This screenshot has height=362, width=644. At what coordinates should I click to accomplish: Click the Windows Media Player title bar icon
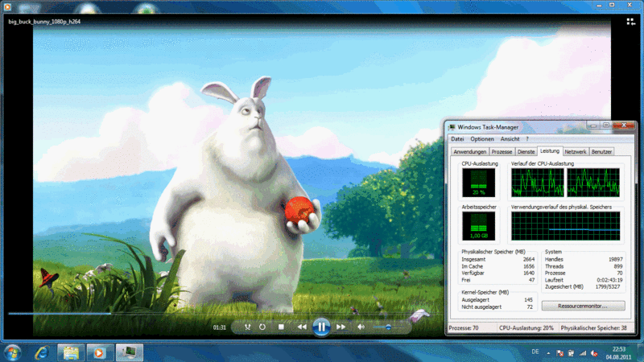(7, 6)
